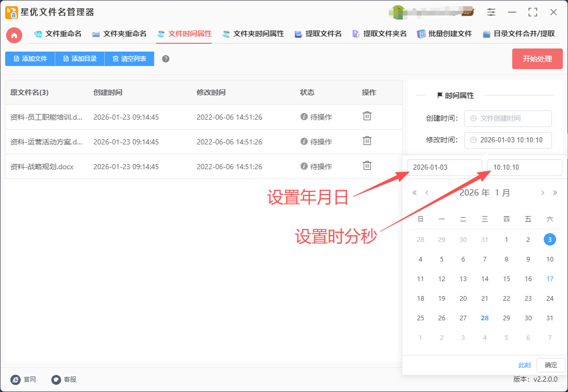Click the 创建时间 input field
This screenshot has height=392, width=568.
pos(508,119)
